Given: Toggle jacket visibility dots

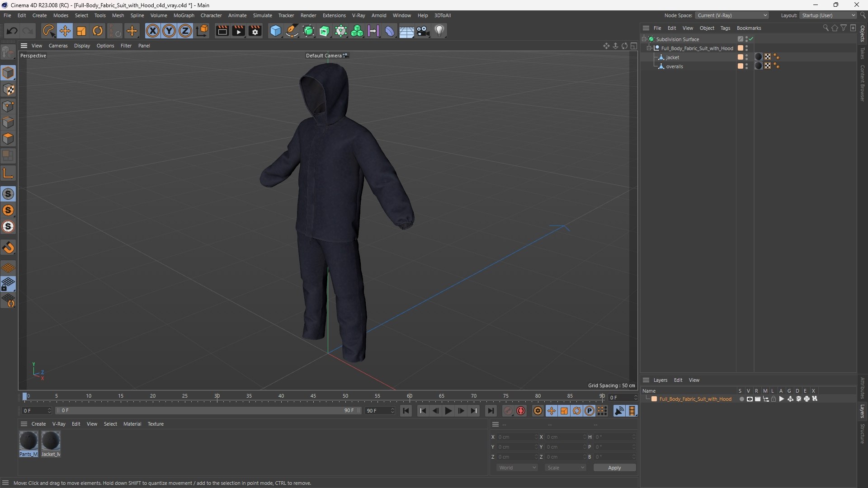Looking at the screenshot, I should [746, 57].
